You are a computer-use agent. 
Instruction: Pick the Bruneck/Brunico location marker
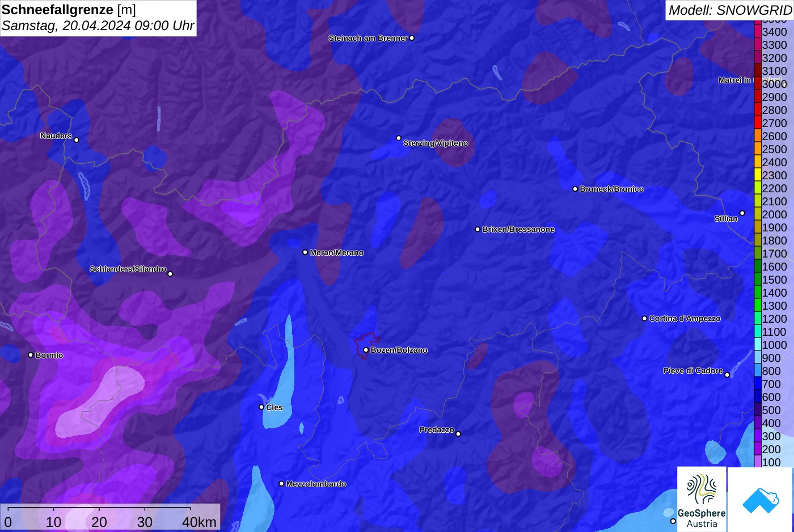point(575,189)
